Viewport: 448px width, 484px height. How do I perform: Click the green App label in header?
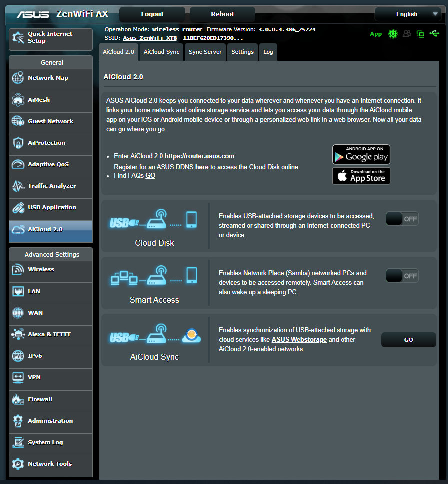pyautogui.click(x=376, y=34)
